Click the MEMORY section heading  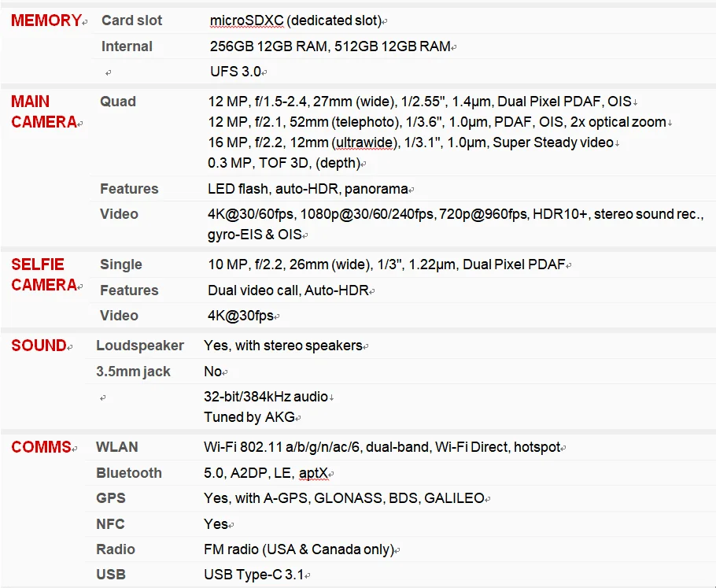(46, 21)
